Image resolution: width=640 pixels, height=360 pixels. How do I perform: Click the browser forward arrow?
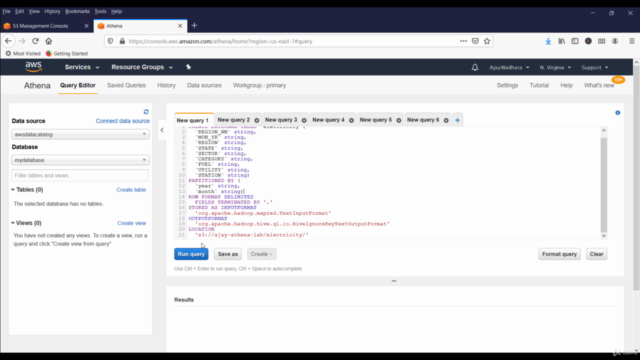22,41
